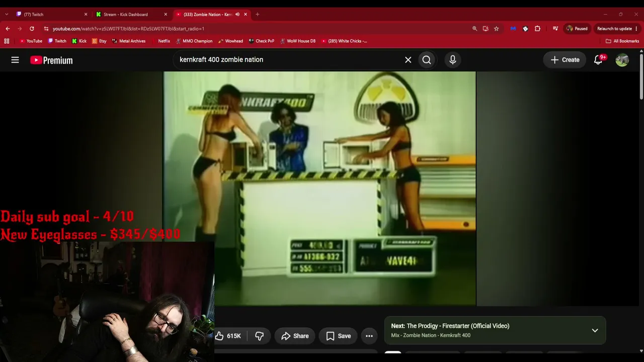
Task: Close the Twitch tab
Action: tap(86, 15)
